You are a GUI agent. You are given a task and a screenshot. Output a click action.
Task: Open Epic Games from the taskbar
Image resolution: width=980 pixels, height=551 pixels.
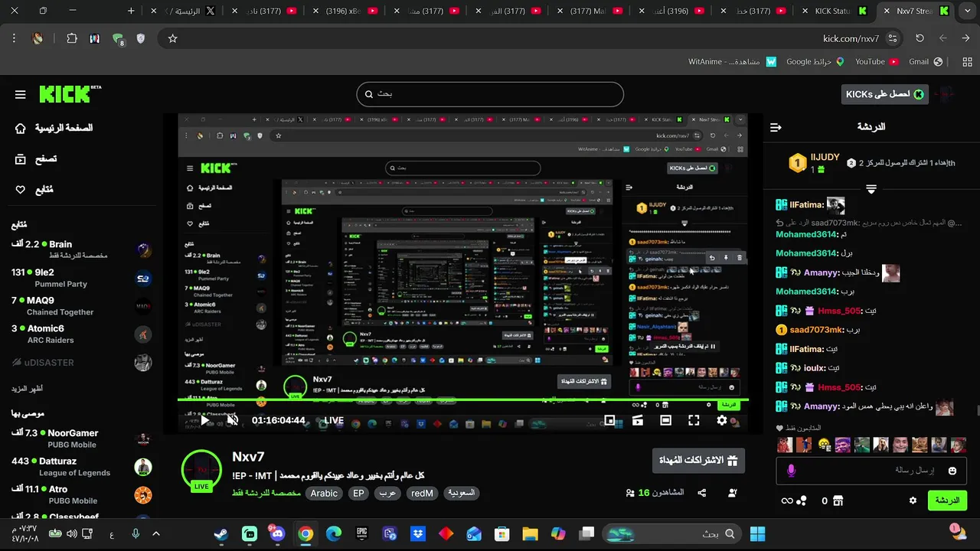[x=361, y=533]
